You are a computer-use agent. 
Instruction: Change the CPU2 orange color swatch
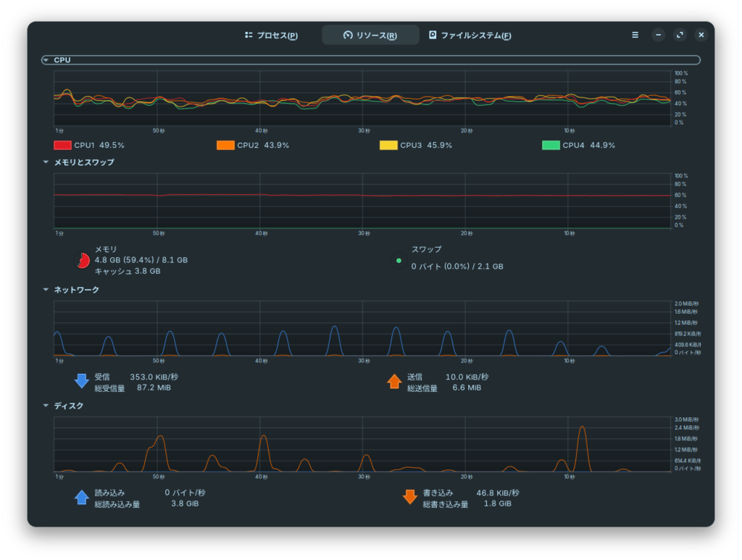tap(225, 145)
